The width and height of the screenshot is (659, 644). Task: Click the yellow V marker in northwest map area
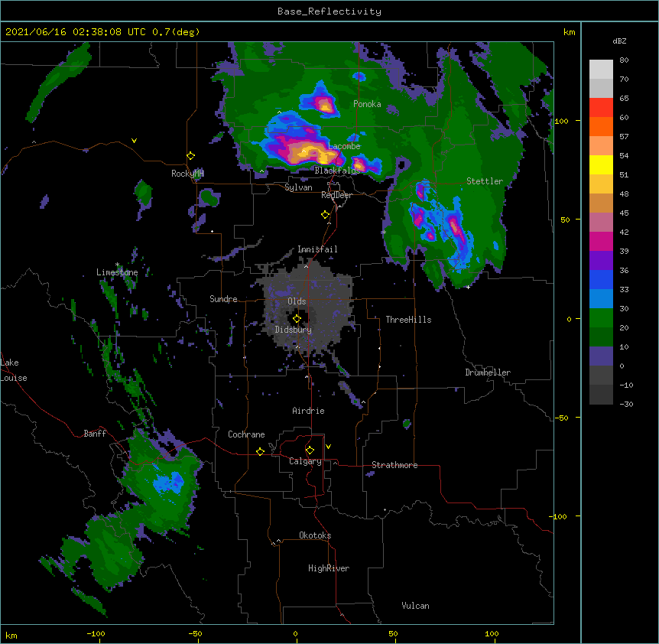click(134, 141)
